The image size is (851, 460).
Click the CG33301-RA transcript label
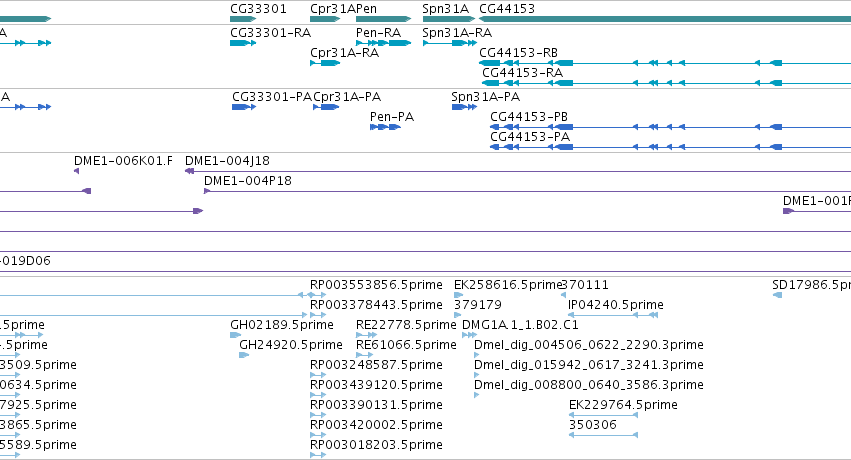point(270,33)
